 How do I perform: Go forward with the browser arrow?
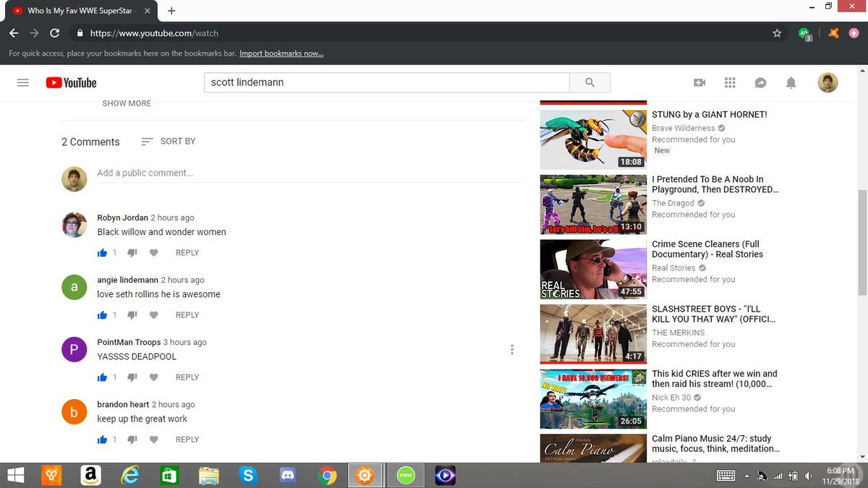pyautogui.click(x=34, y=33)
